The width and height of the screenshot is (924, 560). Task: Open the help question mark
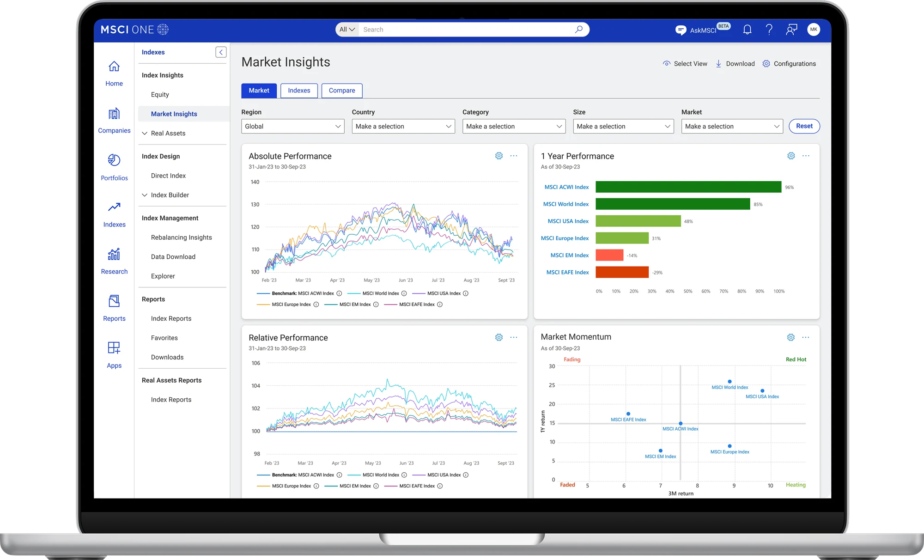click(x=769, y=30)
